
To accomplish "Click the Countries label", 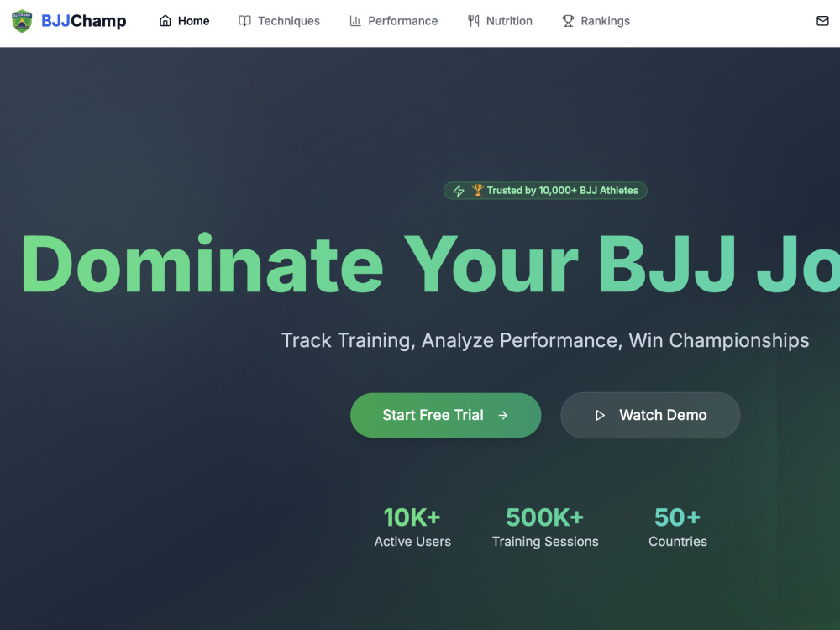I will (x=678, y=542).
